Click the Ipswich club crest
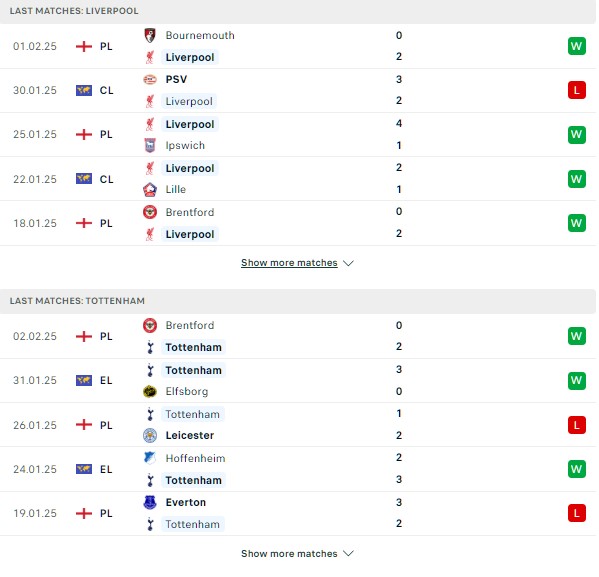 pos(150,146)
